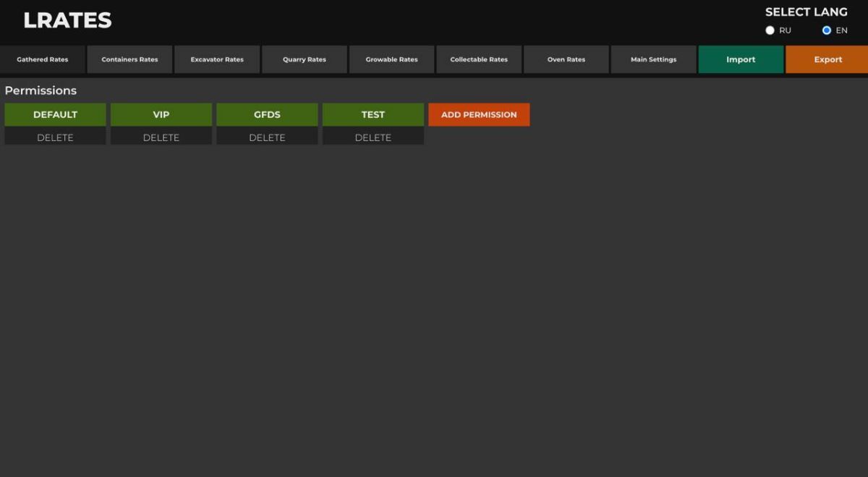Select the GFDS permission
Image resolution: width=868 pixels, height=477 pixels.
click(x=267, y=114)
